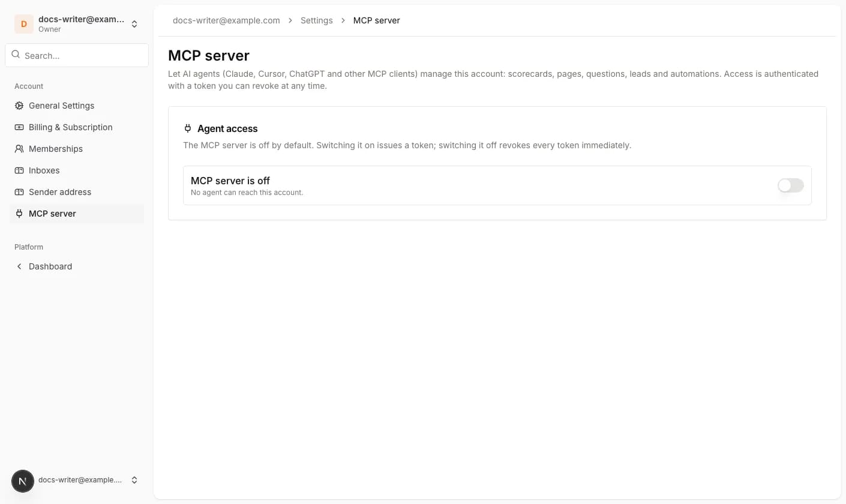
Task: Click 'No agent can reach this account' text
Action: click(247, 193)
